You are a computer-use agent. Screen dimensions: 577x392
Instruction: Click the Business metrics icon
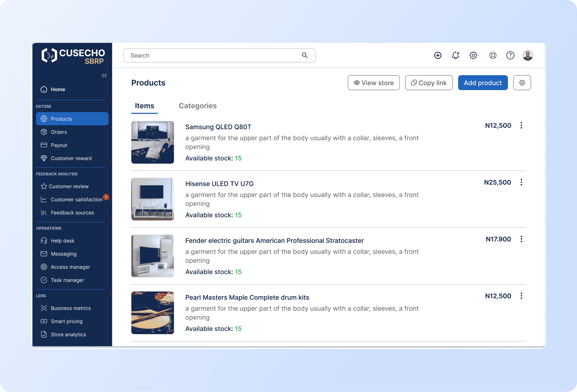click(x=44, y=308)
